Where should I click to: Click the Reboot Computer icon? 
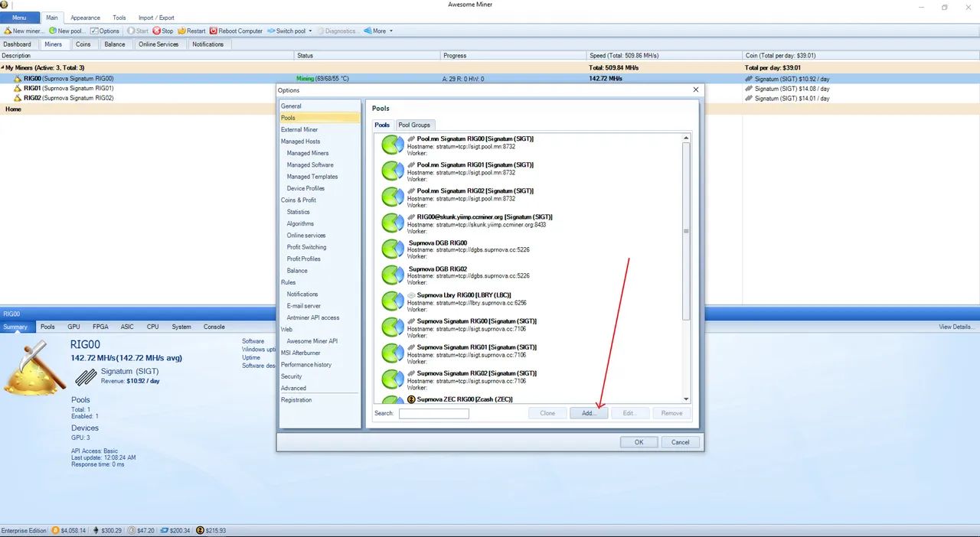click(214, 31)
